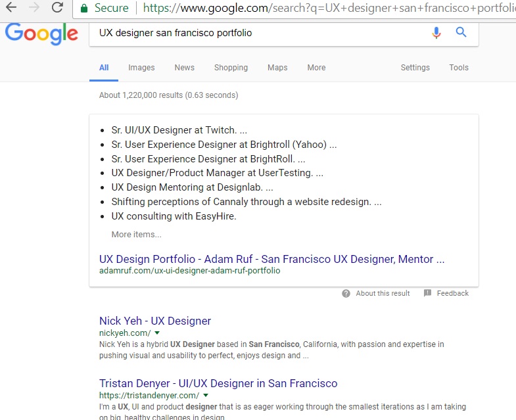Screen dimensions: 516x420
Task: Click the blue magnifier search icon
Action: (x=461, y=32)
